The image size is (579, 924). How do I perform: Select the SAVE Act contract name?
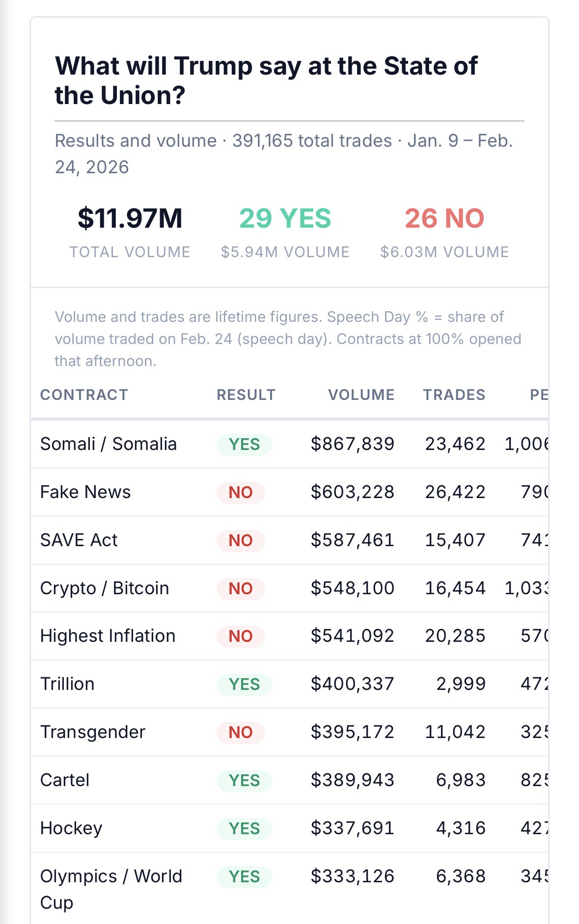79,540
